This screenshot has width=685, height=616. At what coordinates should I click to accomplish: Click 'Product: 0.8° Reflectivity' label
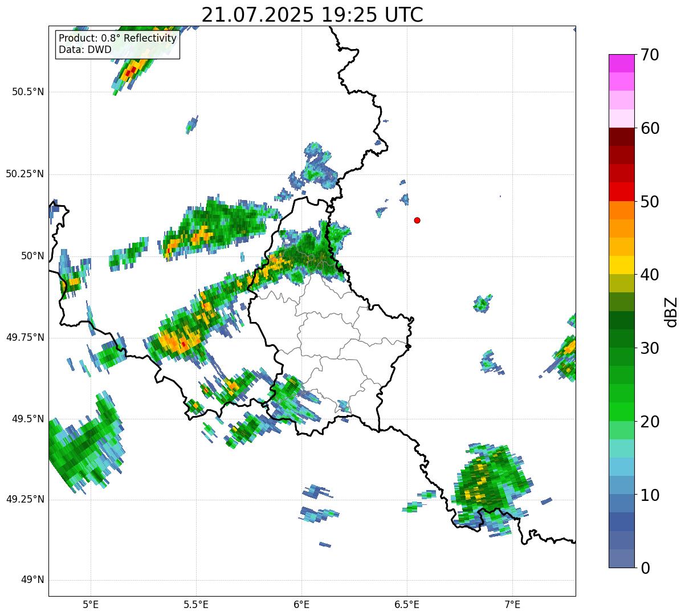(x=118, y=38)
